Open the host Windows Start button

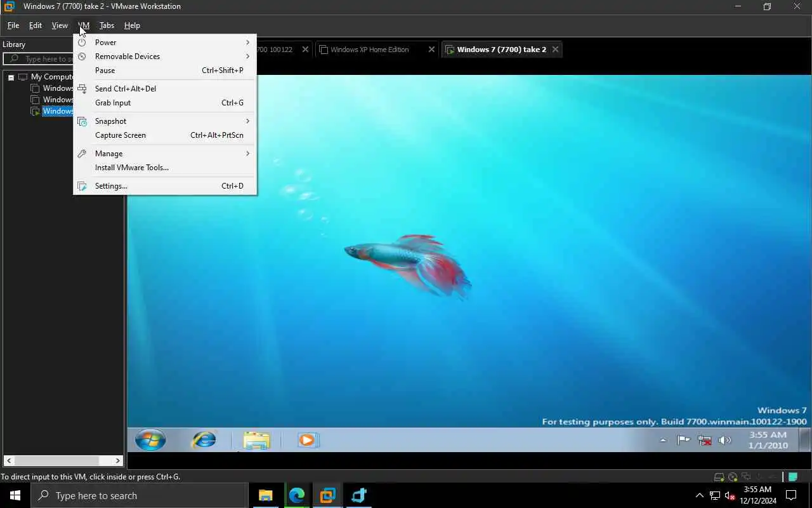(15, 495)
